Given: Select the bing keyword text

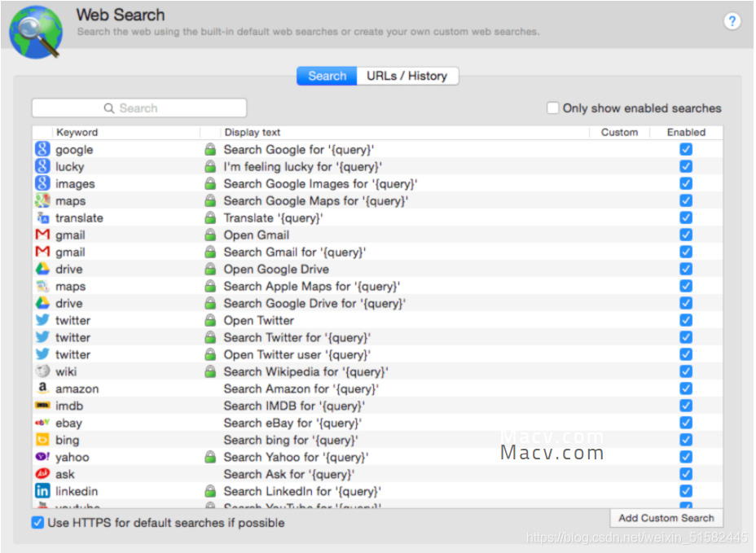Looking at the screenshot, I should click(x=67, y=440).
